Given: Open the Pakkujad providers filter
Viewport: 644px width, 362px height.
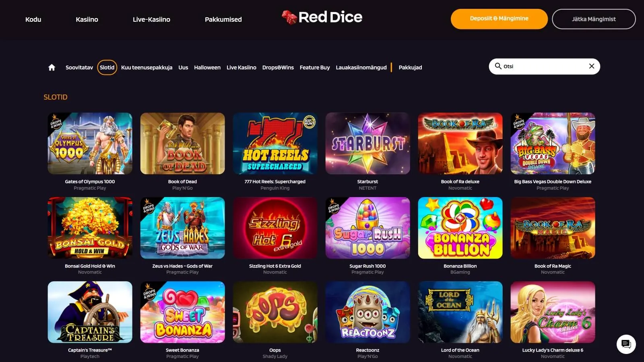Looking at the screenshot, I should click(410, 68).
